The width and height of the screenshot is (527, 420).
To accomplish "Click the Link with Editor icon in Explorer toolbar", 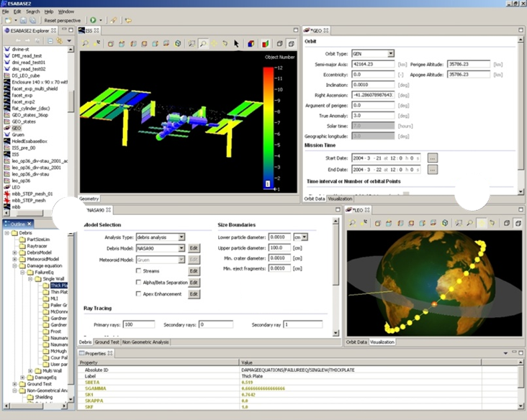I will tap(60, 40).
